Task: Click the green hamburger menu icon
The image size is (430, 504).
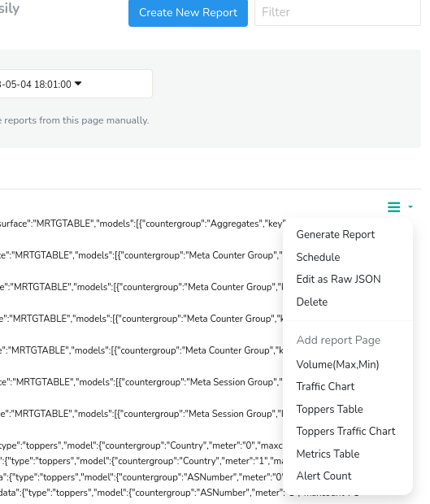Action: [x=393, y=206]
